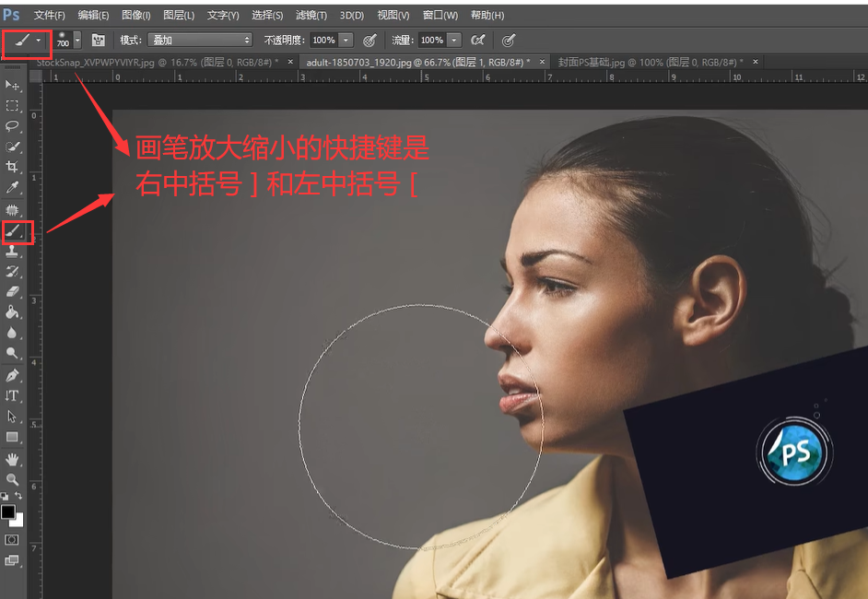Open the blend mode dropdown
The width and height of the screenshot is (868, 599).
tap(201, 41)
